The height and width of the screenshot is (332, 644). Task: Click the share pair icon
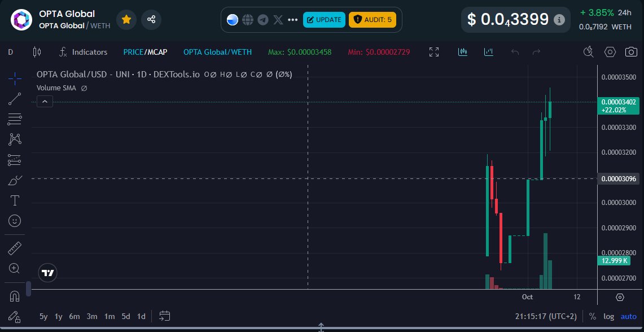point(151,19)
